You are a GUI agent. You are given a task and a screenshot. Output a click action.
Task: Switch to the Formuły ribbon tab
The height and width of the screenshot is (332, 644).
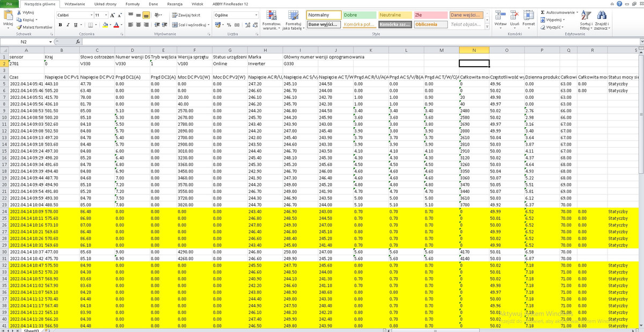132,4
